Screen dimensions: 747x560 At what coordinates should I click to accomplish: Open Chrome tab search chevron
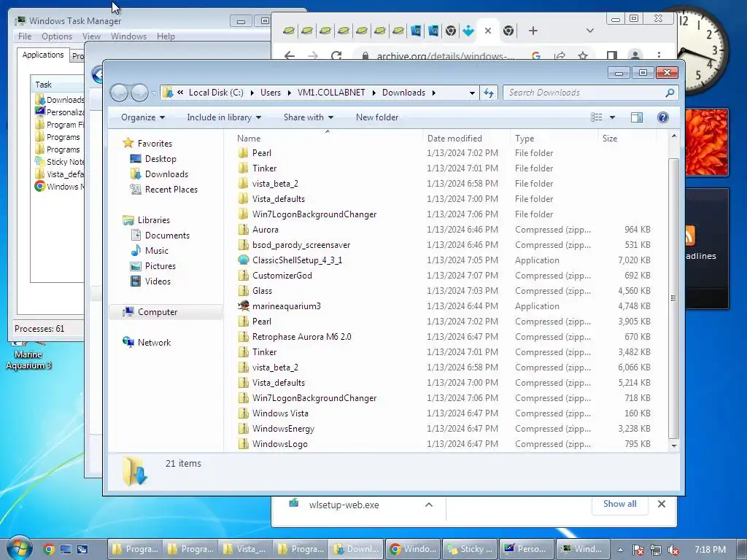coord(589,31)
